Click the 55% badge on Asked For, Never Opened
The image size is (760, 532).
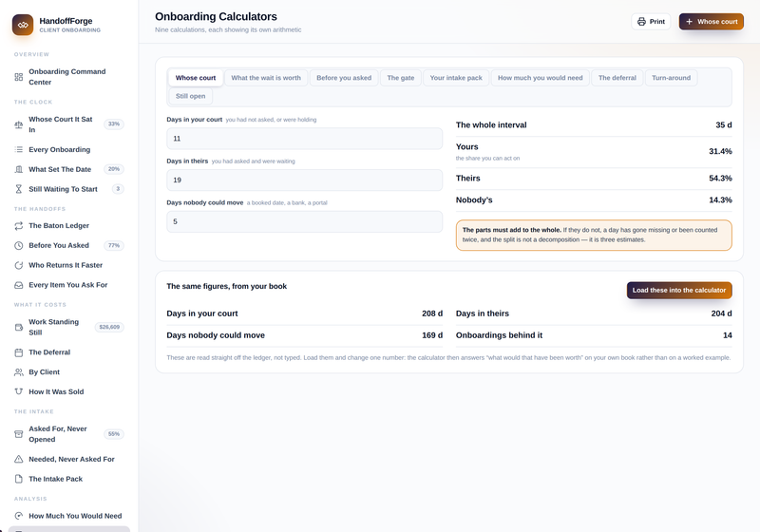coord(114,434)
